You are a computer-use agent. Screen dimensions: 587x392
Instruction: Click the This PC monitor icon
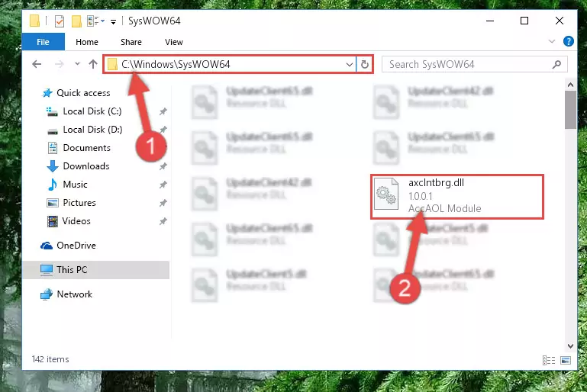click(x=47, y=270)
